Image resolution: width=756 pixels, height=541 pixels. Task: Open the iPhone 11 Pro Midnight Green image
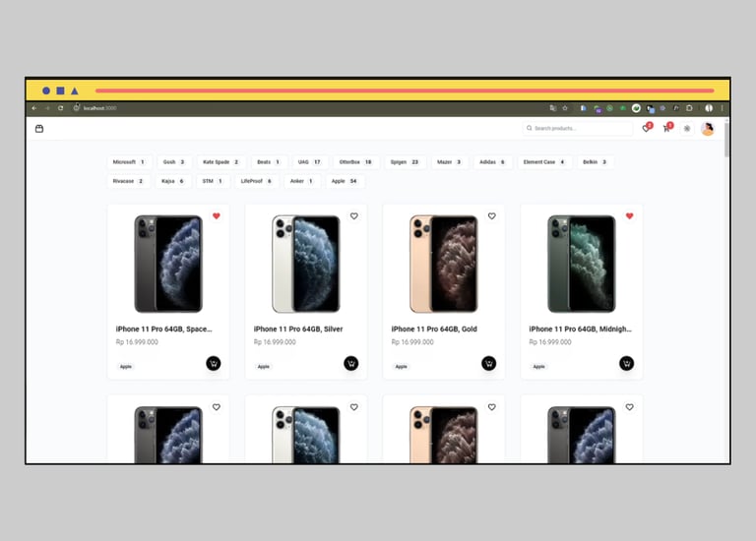pos(582,264)
